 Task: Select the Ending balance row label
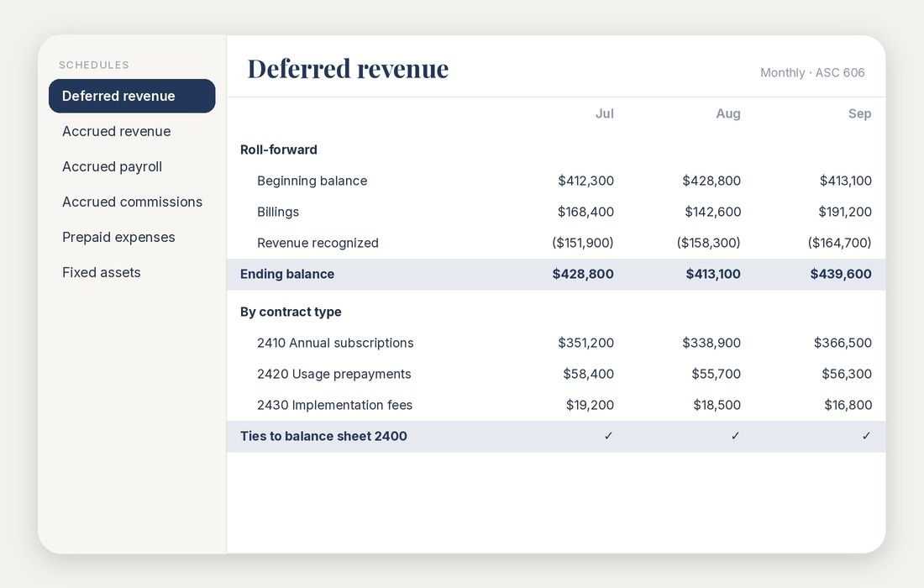point(287,274)
